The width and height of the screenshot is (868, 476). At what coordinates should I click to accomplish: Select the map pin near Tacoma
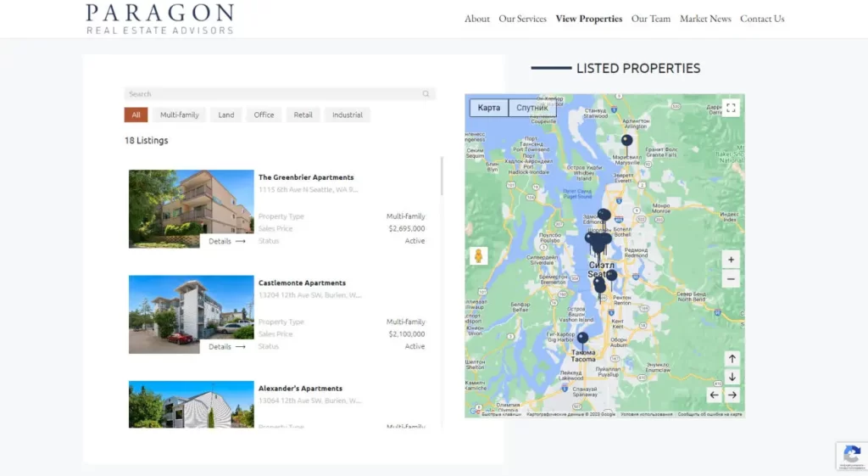coord(582,338)
